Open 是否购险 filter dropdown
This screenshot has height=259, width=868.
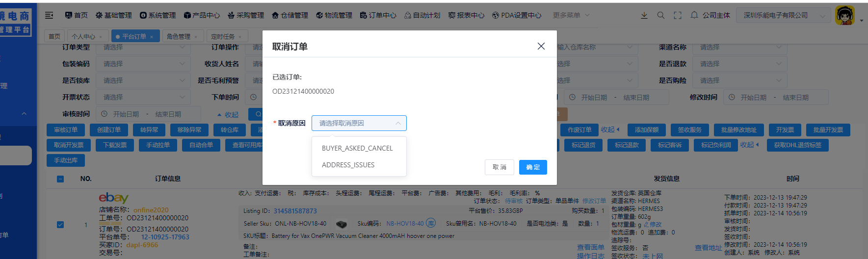[x=739, y=80]
